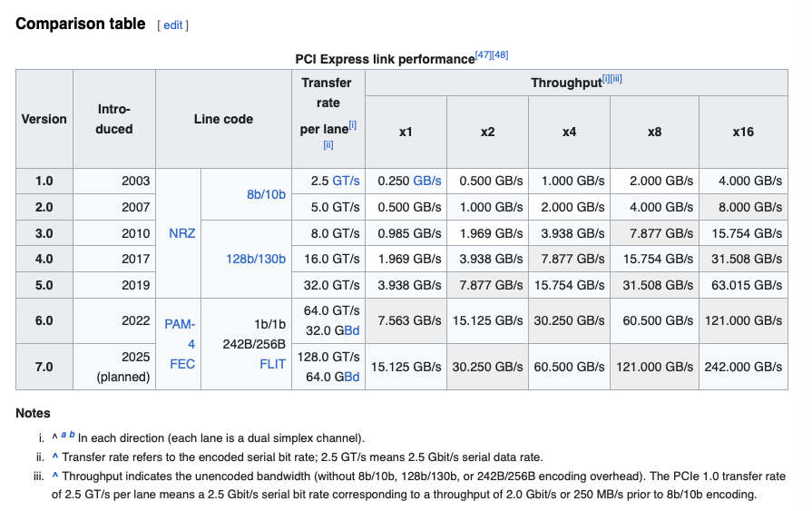Screen dimensions: 812x511
Task: Click the caret backlink of note ii
Action: pyautogui.click(x=55, y=457)
